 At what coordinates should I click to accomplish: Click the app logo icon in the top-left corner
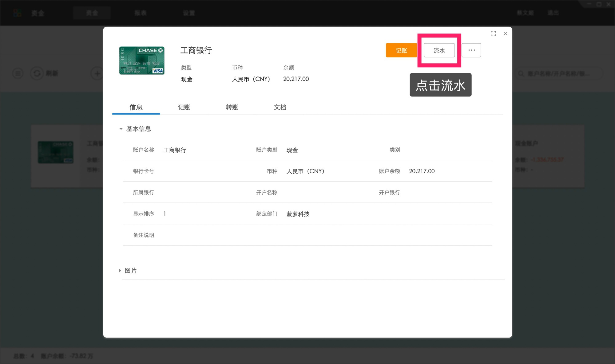coord(17,13)
